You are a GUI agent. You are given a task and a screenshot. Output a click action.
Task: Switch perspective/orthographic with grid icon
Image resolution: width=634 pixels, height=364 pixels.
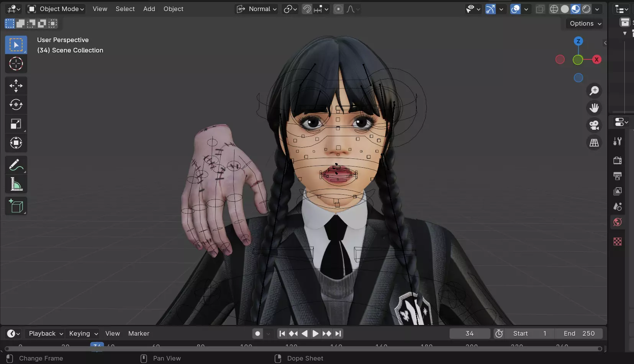pos(594,143)
